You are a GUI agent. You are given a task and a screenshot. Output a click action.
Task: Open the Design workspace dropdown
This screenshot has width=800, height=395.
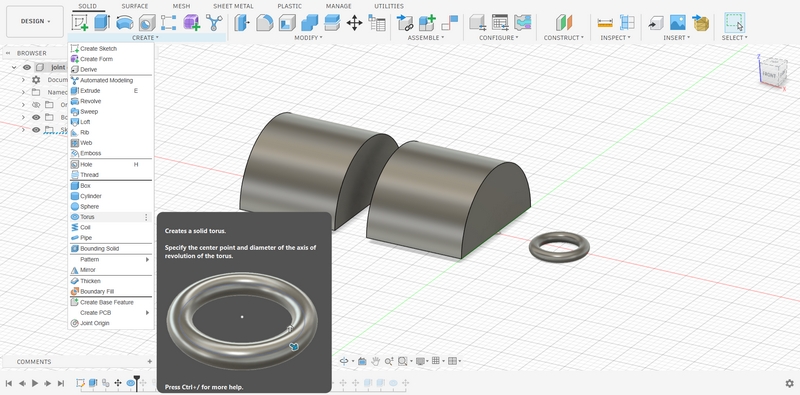pos(35,21)
